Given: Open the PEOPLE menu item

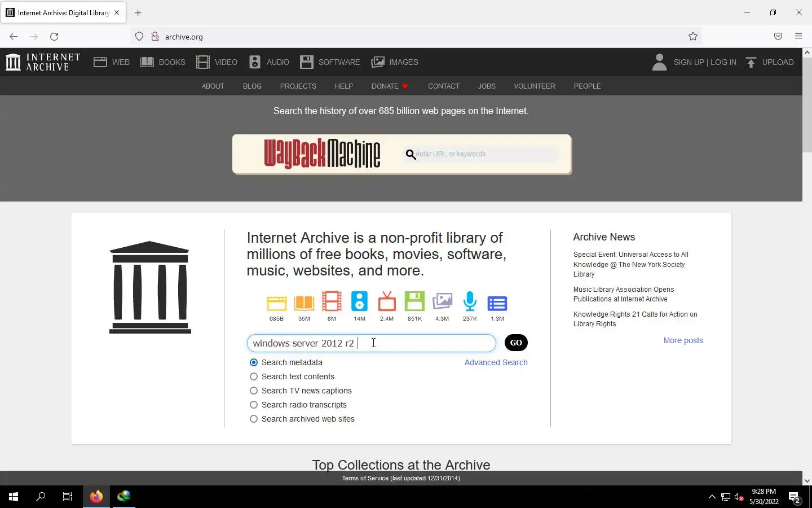Looking at the screenshot, I should pyautogui.click(x=587, y=86).
